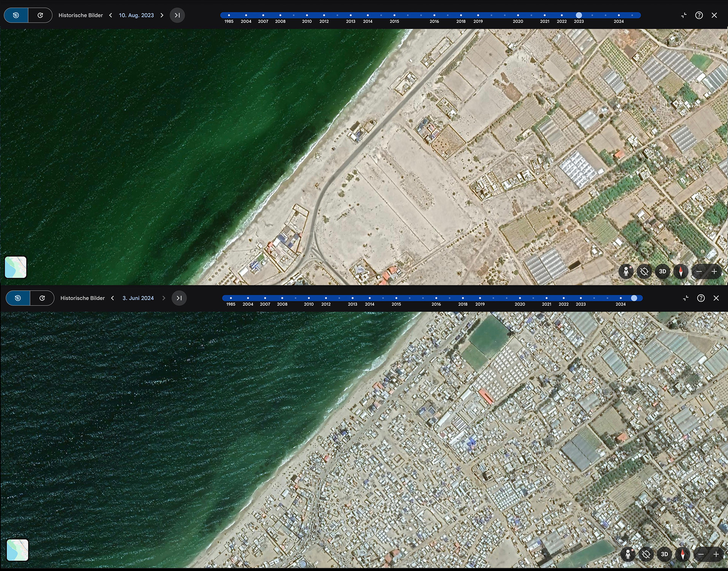Zoom out in bottom viewer
Viewport: 728px width, 571px height.
click(x=701, y=554)
